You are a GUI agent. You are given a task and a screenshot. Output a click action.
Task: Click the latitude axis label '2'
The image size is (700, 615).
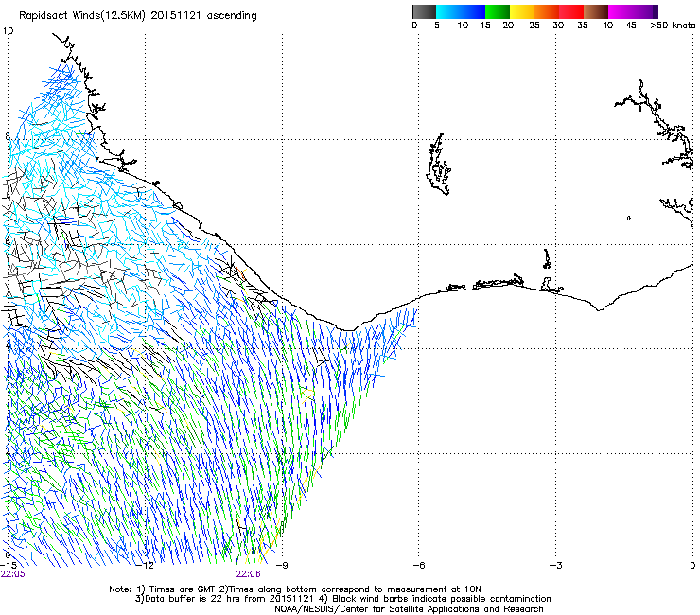[x=8, y=450]
